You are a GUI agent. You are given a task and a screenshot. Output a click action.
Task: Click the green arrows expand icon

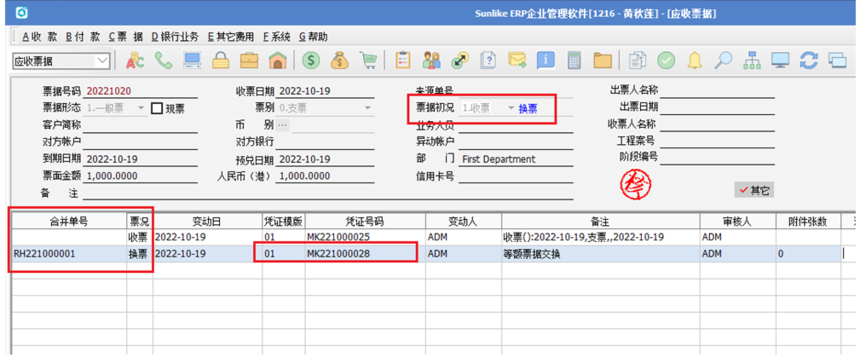[x=460, y=60]
